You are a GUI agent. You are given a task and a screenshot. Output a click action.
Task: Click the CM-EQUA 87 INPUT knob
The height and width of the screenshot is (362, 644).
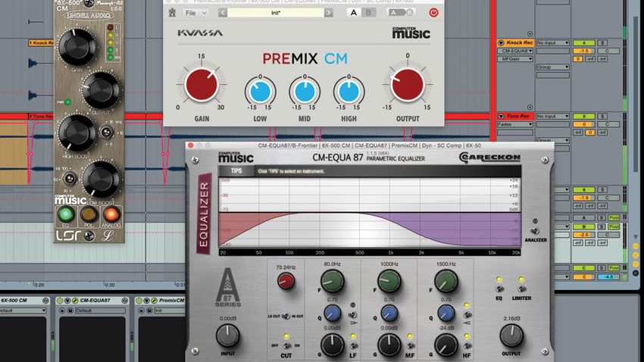point(227,335)
